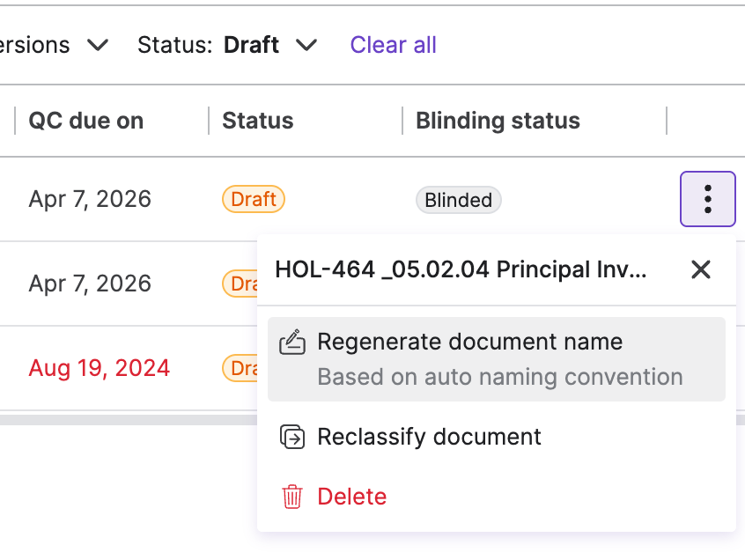Image resolution: width=745 pixels, height=560 pixels.
Task: Click the HOL-464 document title in popup
Action: pos(461,269)
